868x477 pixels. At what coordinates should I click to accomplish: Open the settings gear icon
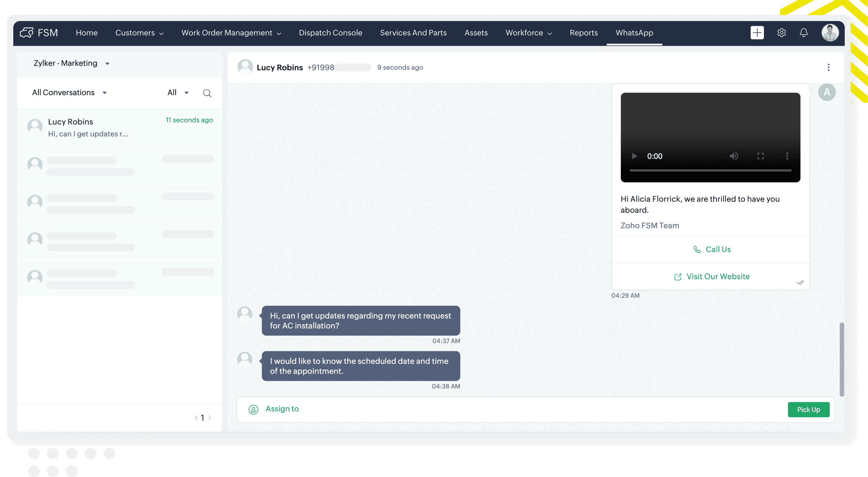coord(781,32)
